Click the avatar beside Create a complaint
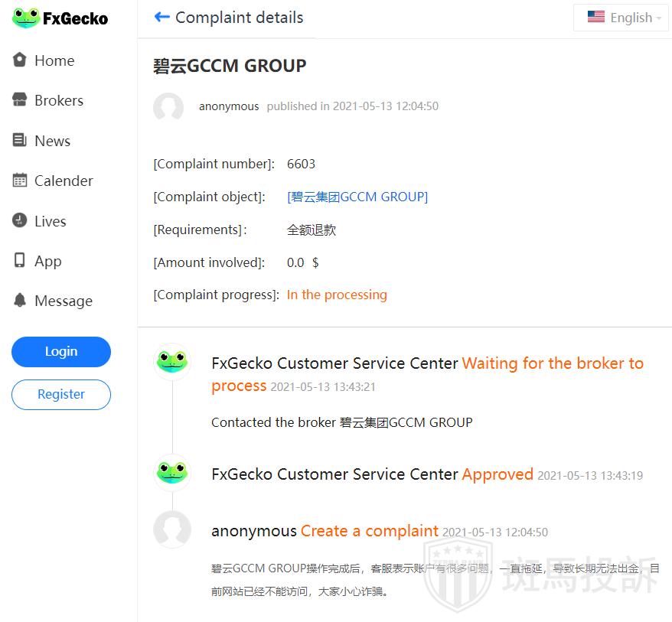The width and height of the screenshot is (672, 622). 172,529
